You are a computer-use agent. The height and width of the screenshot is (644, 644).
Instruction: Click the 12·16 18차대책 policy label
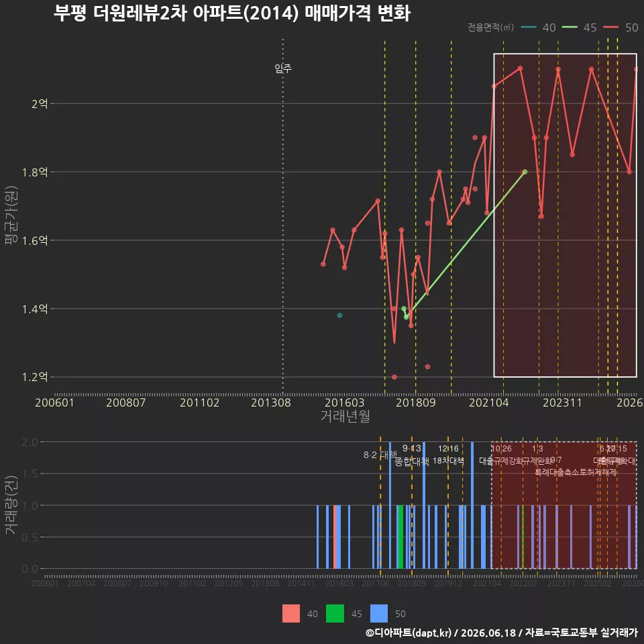(x=448, y=455)
